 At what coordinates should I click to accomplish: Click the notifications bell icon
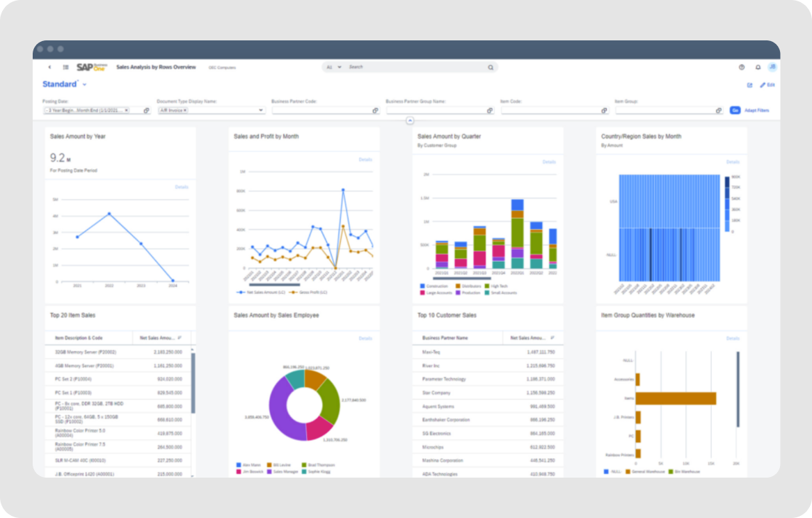click(758, 68)
